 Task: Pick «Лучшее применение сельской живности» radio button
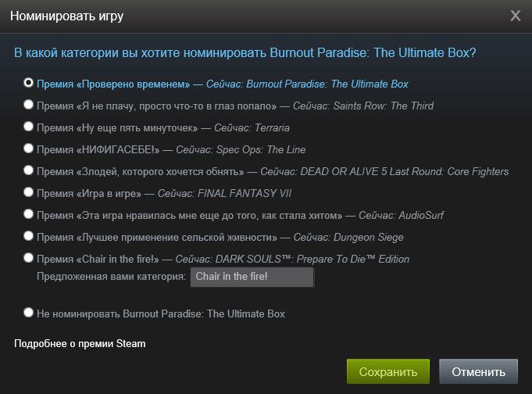(x=29, y=235)
